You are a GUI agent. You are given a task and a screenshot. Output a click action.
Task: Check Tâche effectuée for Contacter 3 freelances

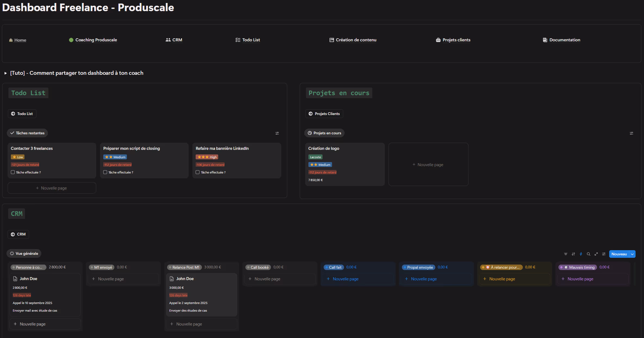point(13,172)
